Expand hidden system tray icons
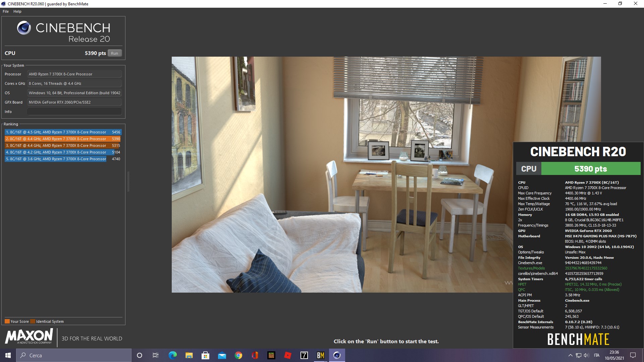 click(570, 355)
